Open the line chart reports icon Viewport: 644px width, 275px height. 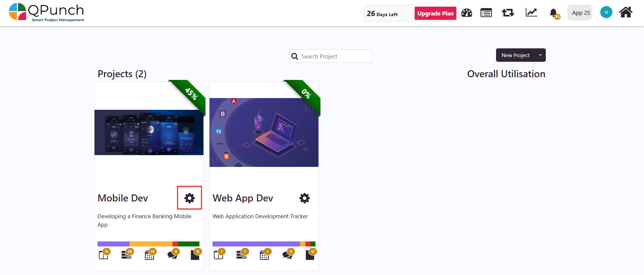point(531,13)
